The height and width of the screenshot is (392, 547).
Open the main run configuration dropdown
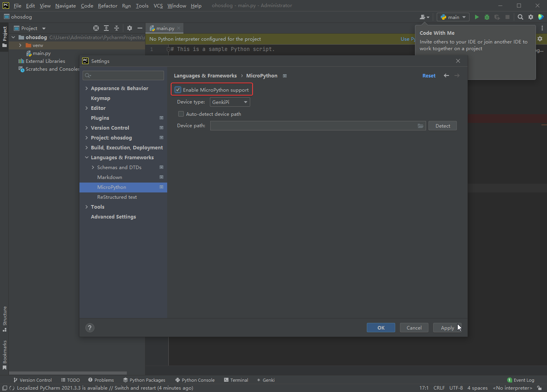(453, 17)
